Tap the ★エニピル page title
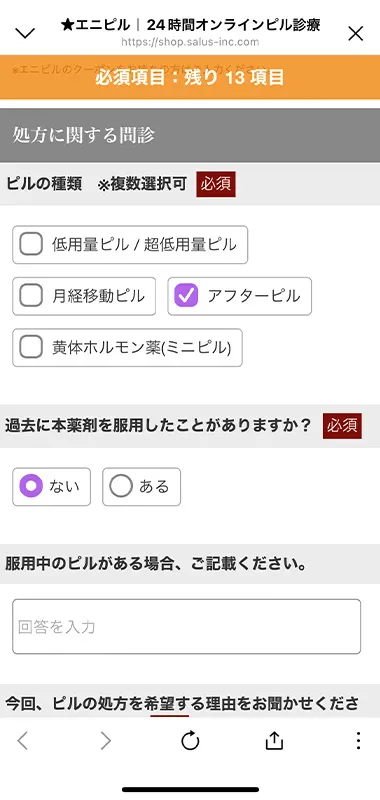The width and height of the screenshot is (380, 800). (190, 24)
